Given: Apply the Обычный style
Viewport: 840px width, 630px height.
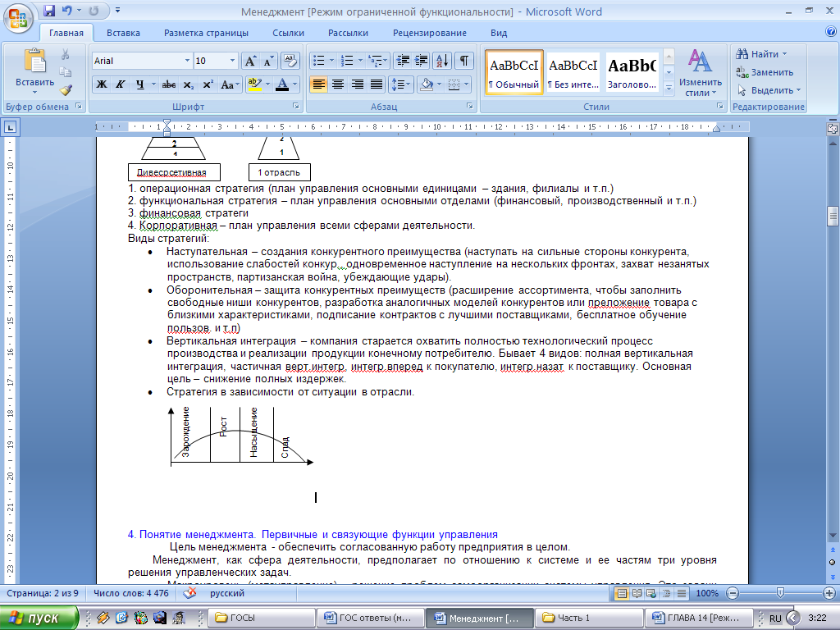Looking at the screenshot, I should 514,72.
